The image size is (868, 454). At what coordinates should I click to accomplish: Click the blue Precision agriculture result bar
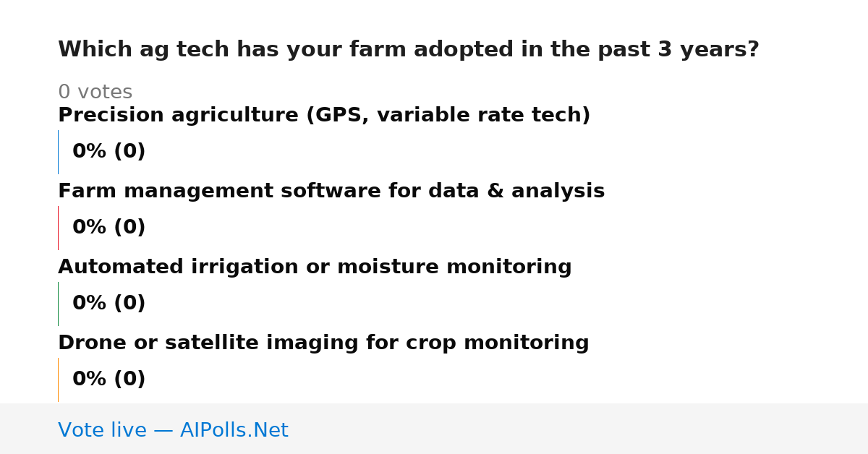click(58, 152)
